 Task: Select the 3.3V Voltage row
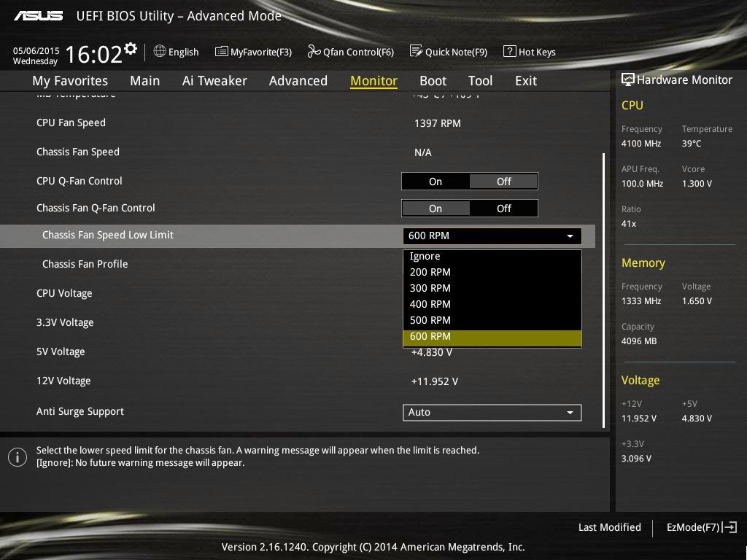(x=298, y=322)
